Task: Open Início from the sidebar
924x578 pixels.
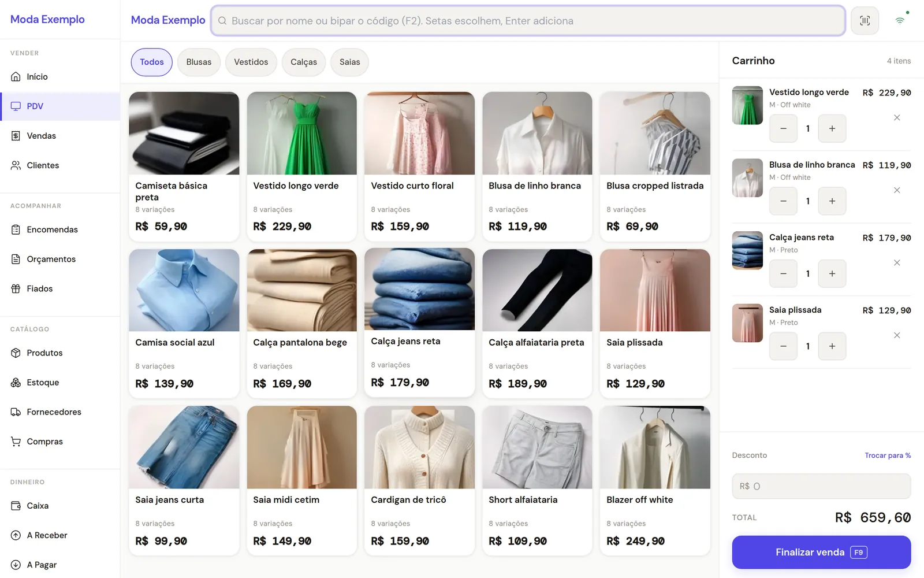Action: 60,77
